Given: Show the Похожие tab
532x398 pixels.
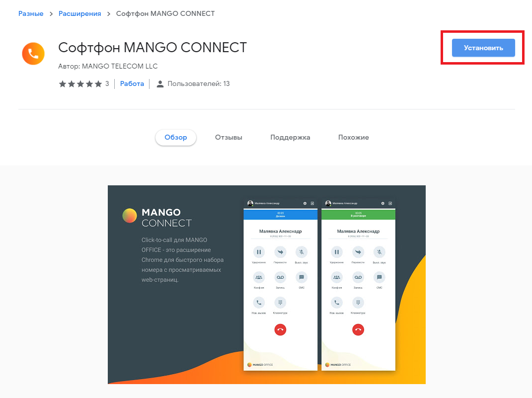Looking at the screenshot, I should (x=354, y=138).
